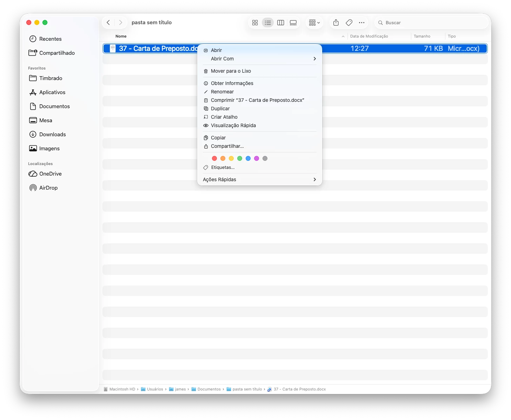Switch to icon grid view
Screen dimensions: 511x420
(x=255, y=22)
